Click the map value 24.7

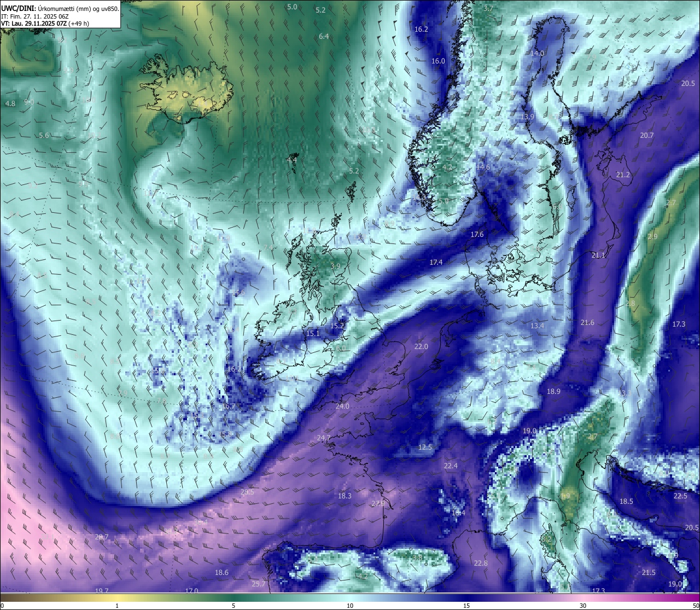323,438
